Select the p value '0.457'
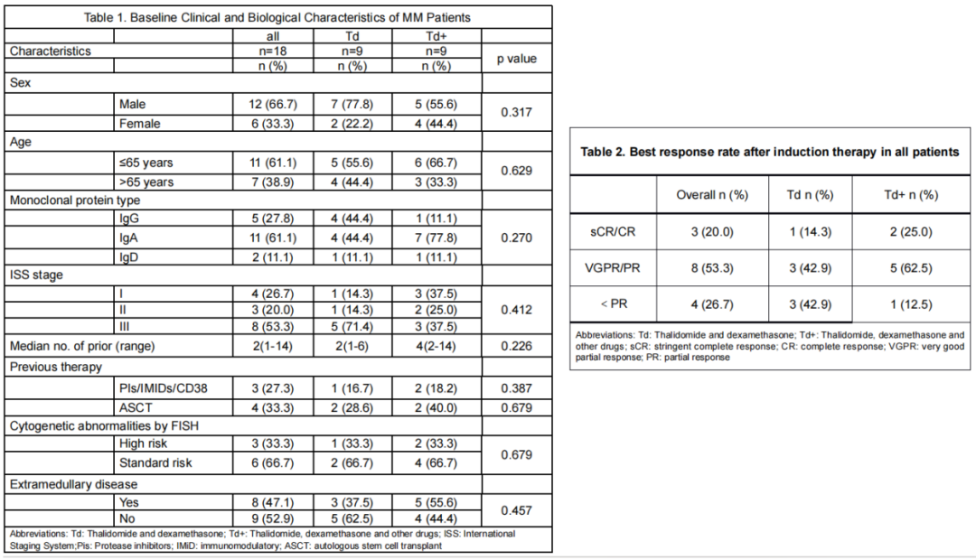976x560 pixels. [517, 511]
